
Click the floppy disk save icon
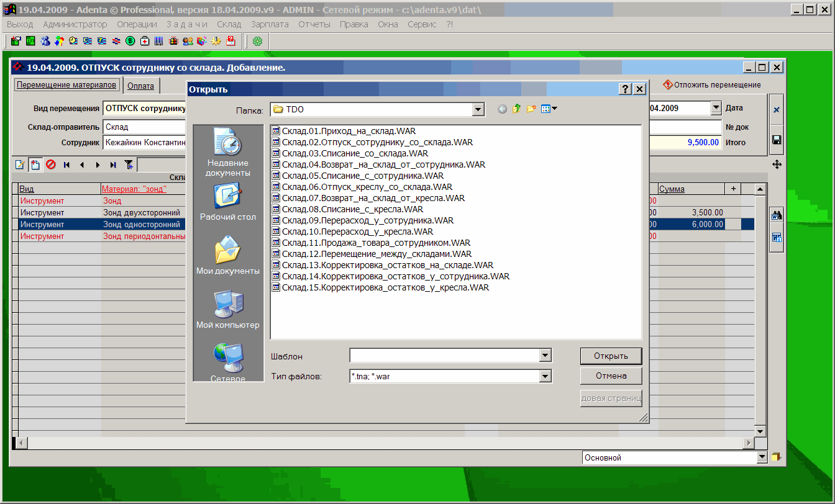point(777,140)
